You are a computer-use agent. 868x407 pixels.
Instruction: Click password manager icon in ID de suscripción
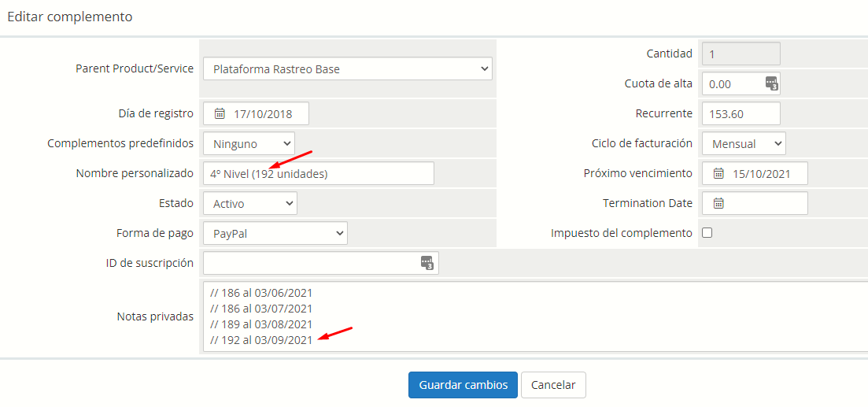(427, 263)
